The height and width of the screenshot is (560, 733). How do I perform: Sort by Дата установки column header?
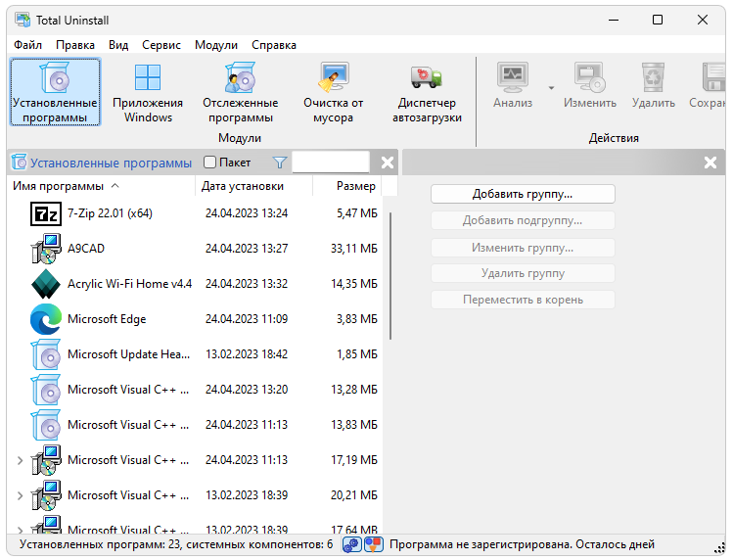point(253,186)
